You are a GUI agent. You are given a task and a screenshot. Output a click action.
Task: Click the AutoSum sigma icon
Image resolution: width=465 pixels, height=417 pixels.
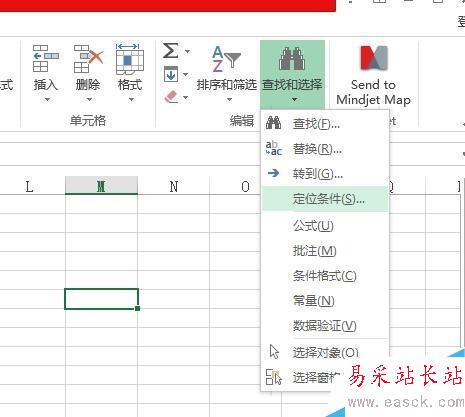(170, 51)
